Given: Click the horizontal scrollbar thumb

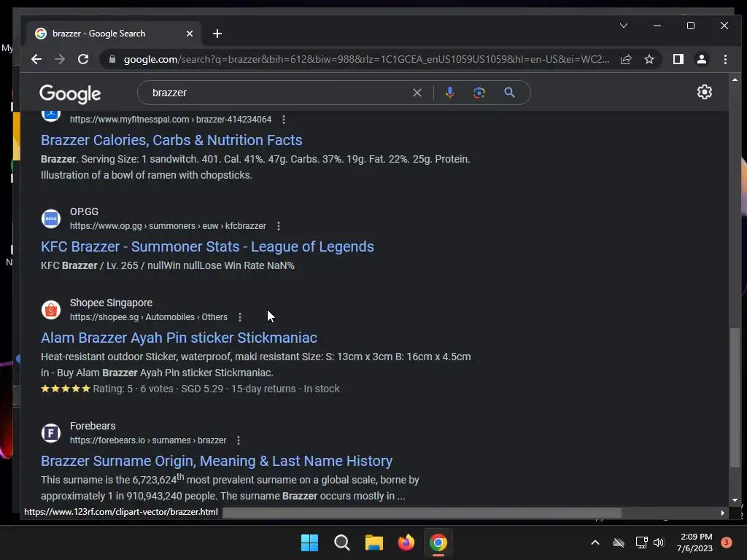Looking at the screenshot, I should (x=422, y=513).
